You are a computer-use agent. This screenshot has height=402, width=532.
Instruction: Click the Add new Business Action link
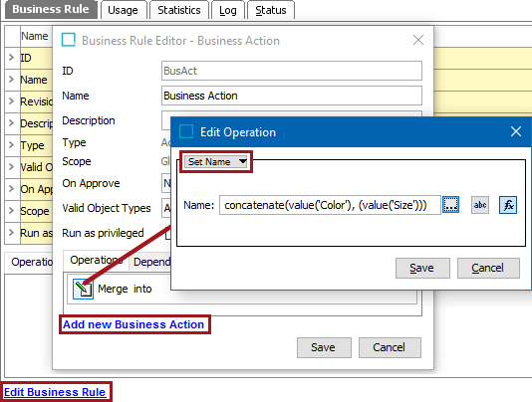click(133, 324)
